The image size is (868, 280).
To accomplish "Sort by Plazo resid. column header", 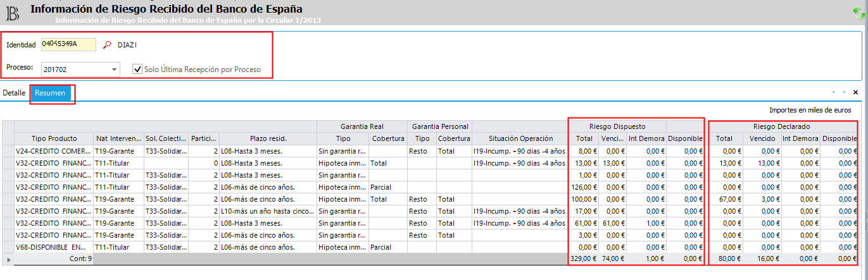I will coord(268,138).
